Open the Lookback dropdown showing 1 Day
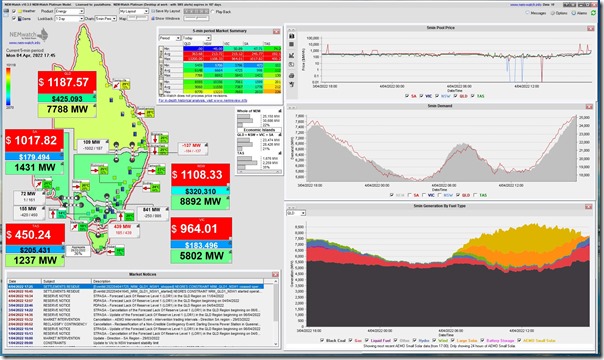Screen dimensions: 604x360 pos(69,18)
